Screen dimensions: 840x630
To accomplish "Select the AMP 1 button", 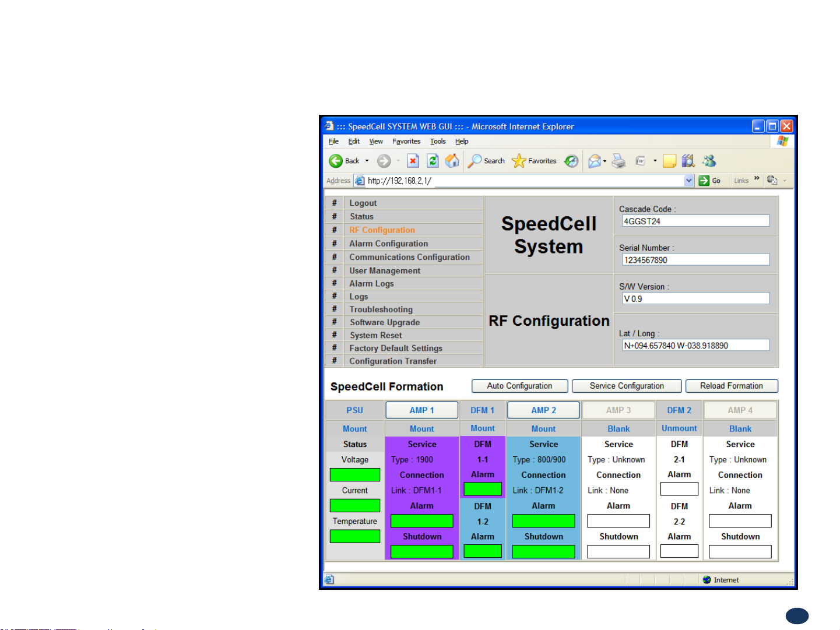I will (x=421, y=410).
